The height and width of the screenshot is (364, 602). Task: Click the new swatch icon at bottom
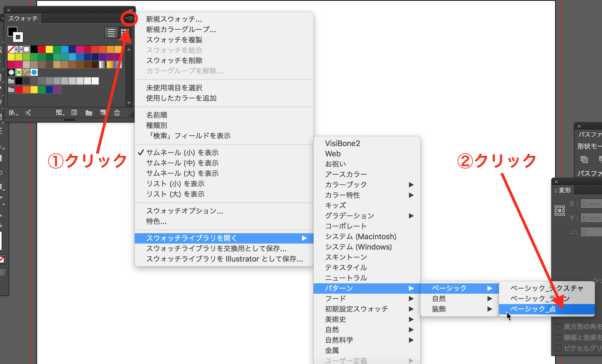coord(102,112)
